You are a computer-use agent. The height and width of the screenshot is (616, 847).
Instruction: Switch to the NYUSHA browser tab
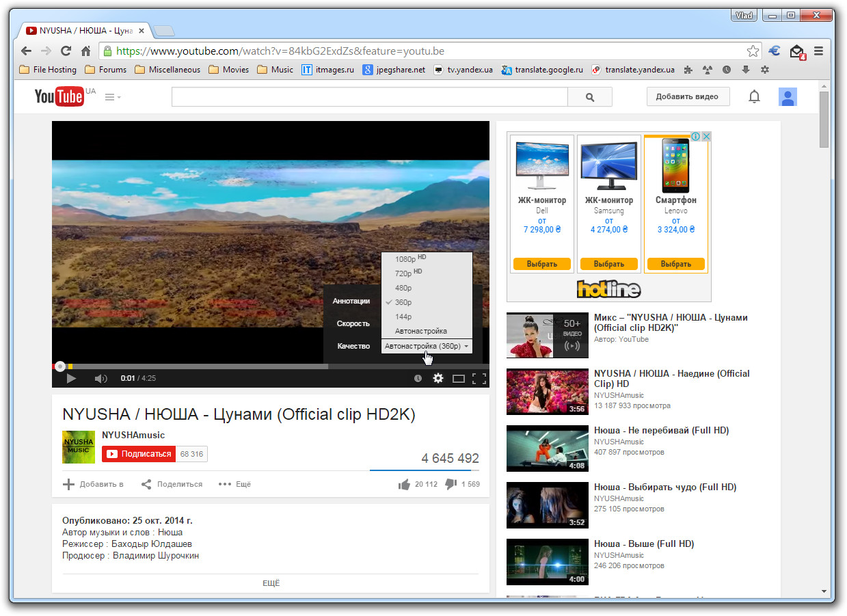pos(85,31)
